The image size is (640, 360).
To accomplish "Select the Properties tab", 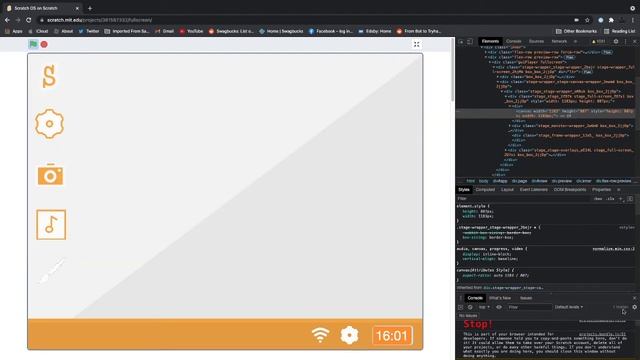I will pyautogui.click(x=601, y=190).
